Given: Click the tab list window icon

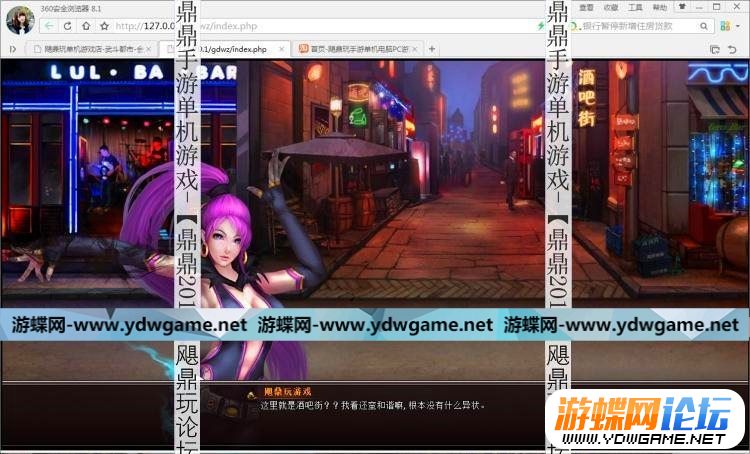Looking at the screenshot, I should 715,49.
